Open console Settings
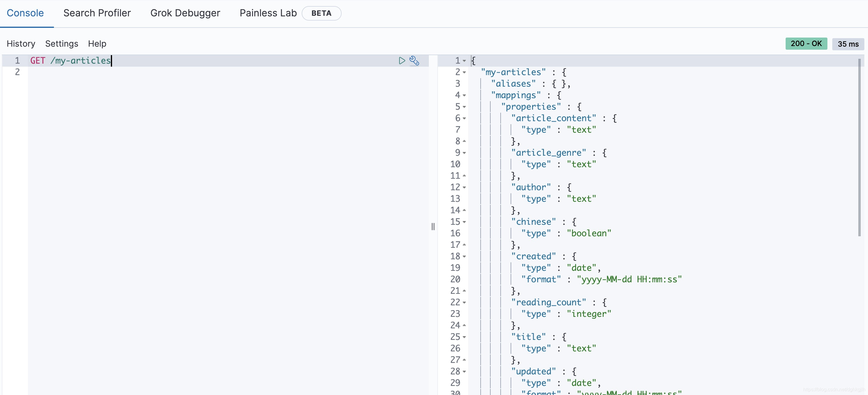The height and width of the screenshot is (395, 868). (x=62, y=44)
